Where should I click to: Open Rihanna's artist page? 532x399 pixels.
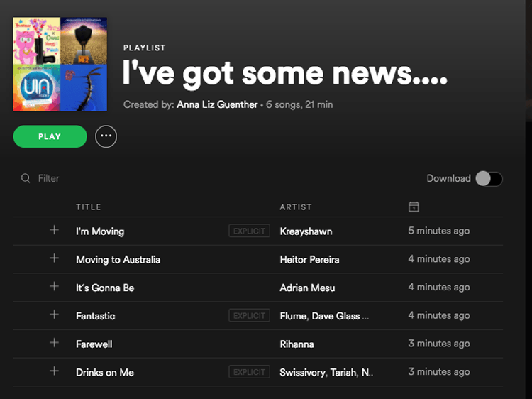(297, 344)
